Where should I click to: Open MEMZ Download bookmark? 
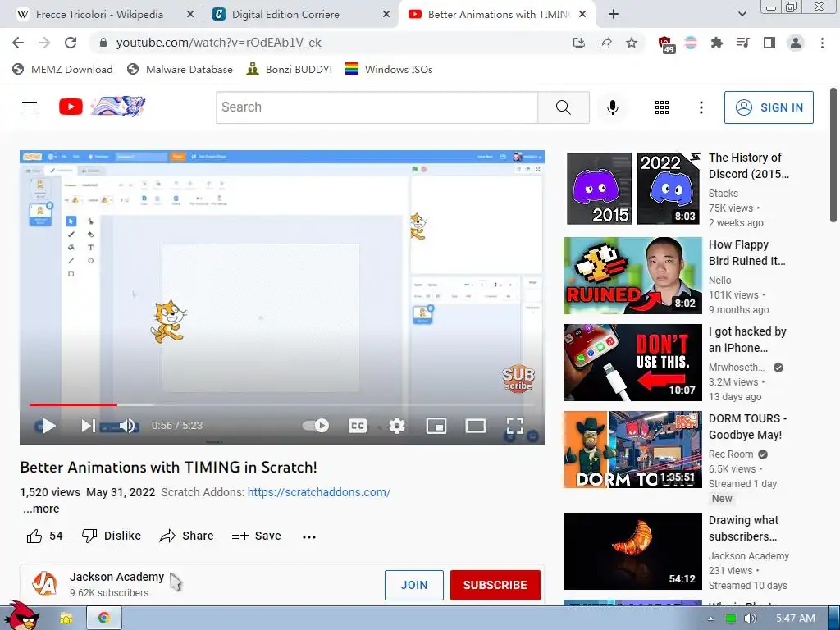point(62,69)
